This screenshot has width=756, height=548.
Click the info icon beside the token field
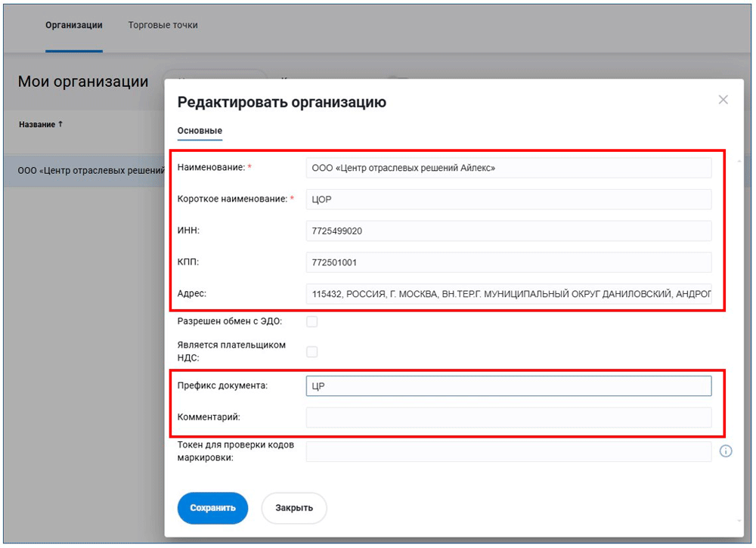(726, 451)
